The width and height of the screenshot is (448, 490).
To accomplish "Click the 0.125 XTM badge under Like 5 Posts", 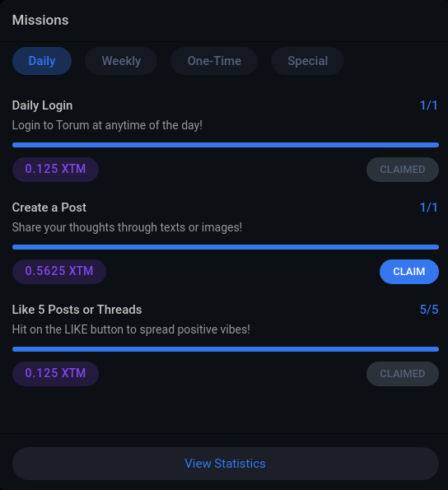I will point(55,373).
